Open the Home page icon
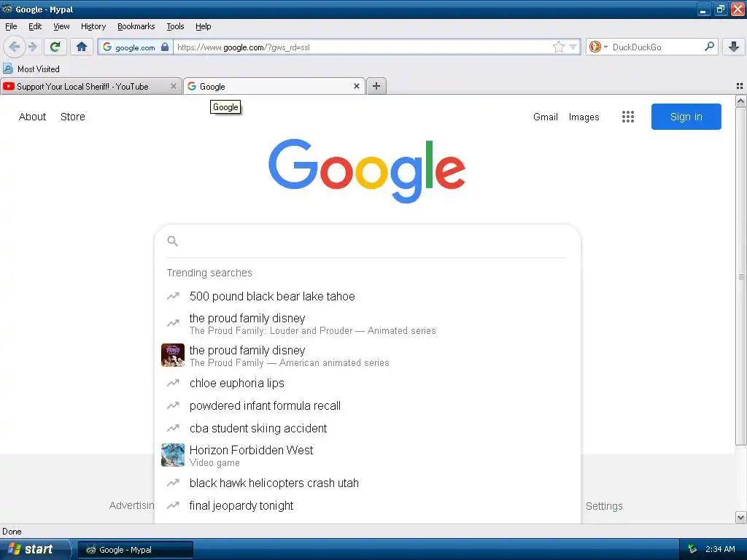The image size is (747, 560). (x=82, y=47)
